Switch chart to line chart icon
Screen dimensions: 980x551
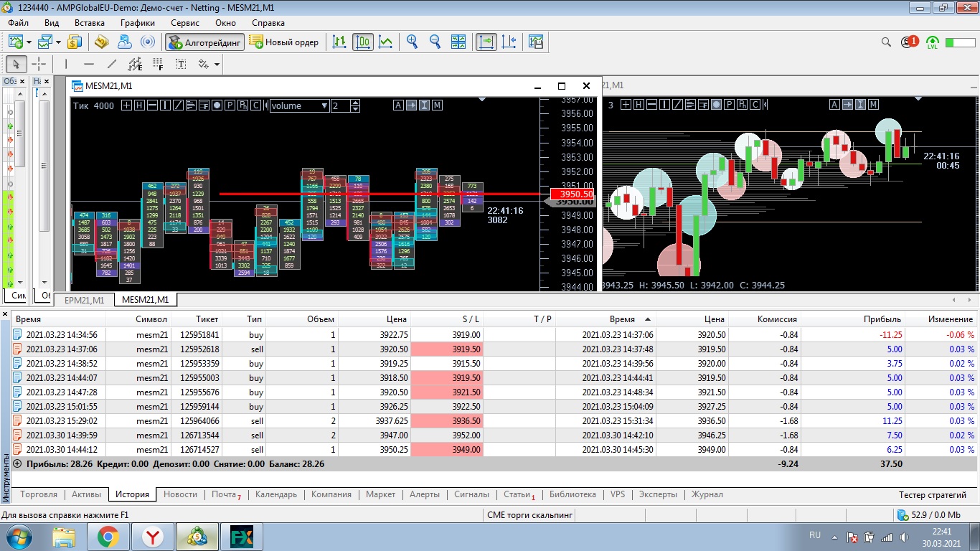(x=386, y=42)
